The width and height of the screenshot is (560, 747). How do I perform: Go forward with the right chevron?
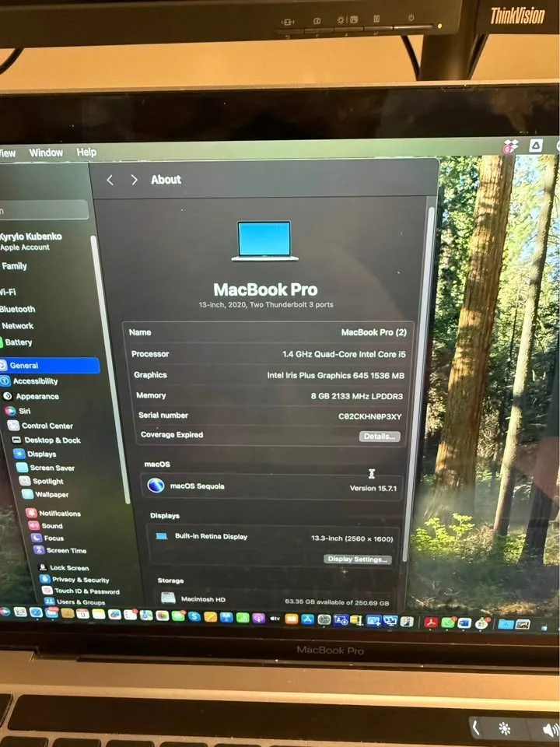pos(135,180)
